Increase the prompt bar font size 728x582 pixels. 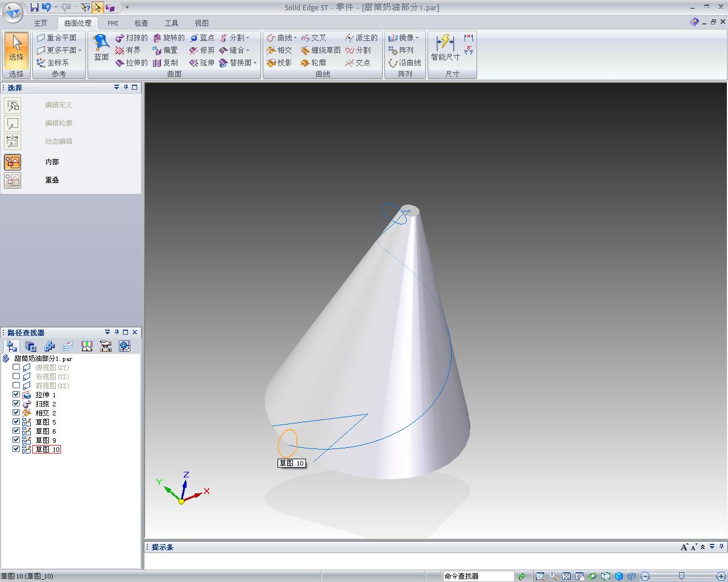tap(684, 547)
